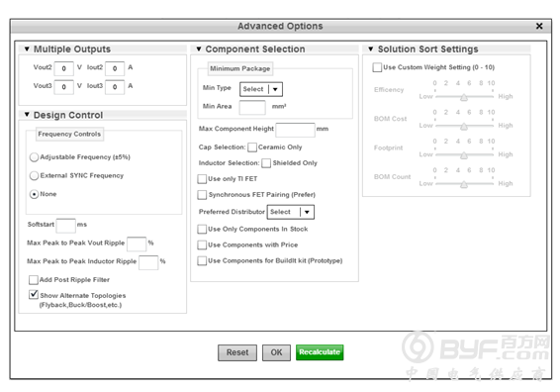Click Max Peak to Peak Vout Ripple field
560x392 pixels.
pos(137,244)
